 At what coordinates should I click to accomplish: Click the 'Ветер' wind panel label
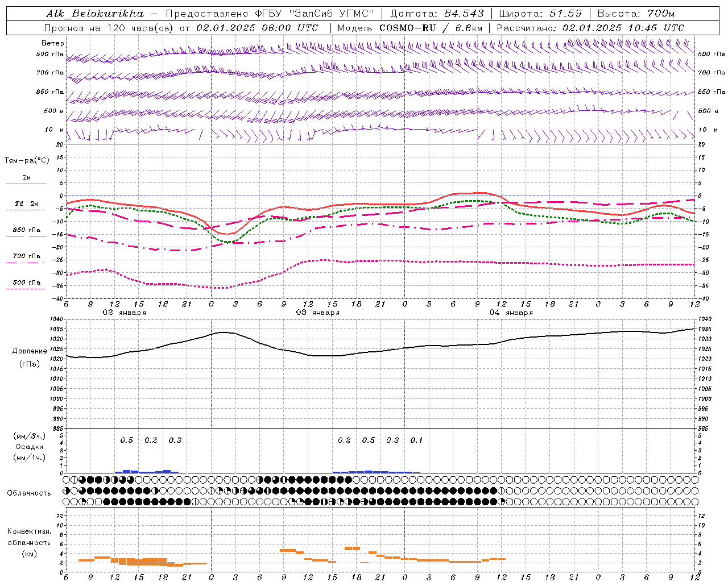52,43
